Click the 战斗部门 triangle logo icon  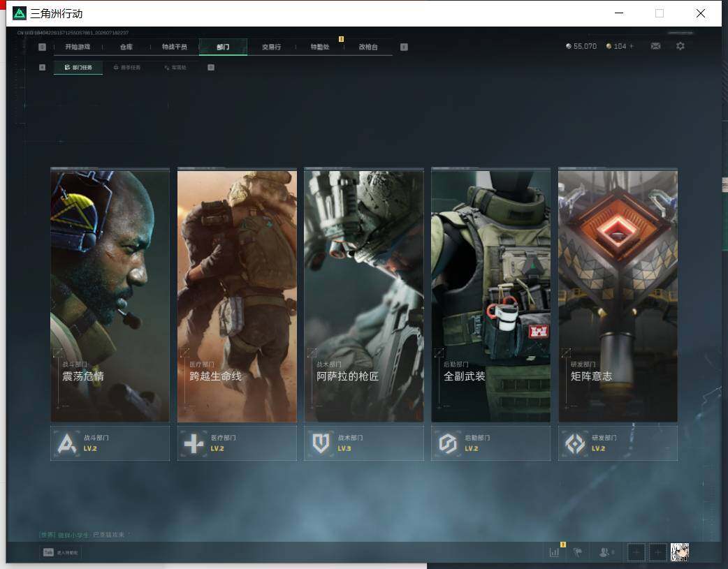coord(67,444)
